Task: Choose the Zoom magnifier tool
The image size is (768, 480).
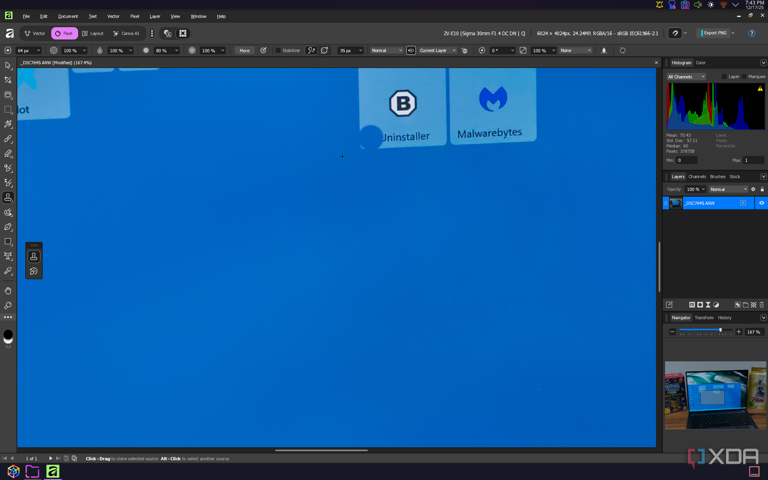Action: 8,306
